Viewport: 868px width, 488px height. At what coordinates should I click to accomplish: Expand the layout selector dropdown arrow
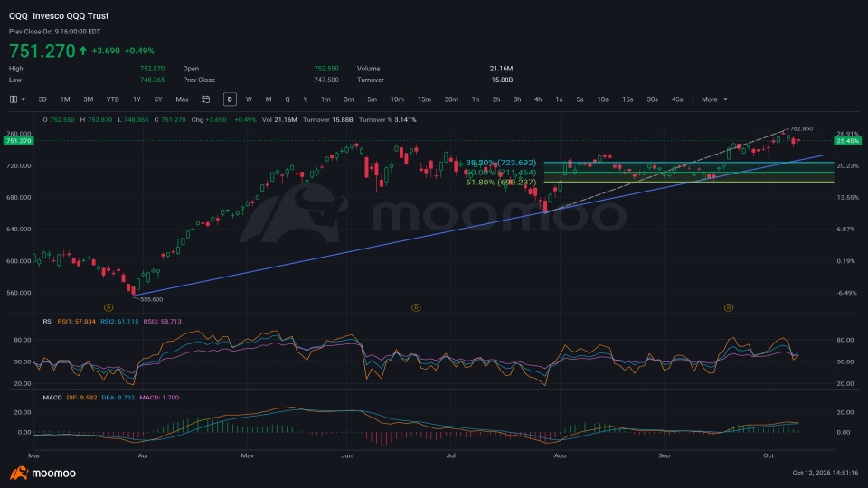coord(24,99)
